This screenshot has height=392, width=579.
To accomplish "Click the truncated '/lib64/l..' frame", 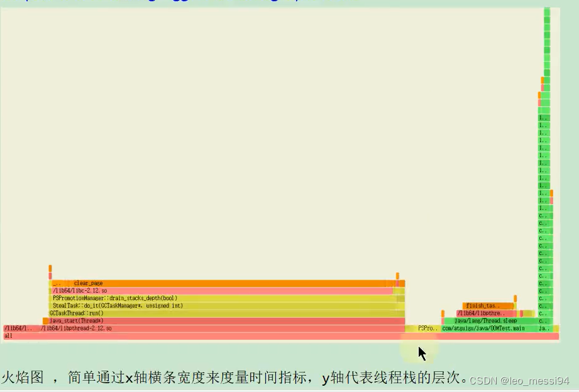I will pyautogui.click(x=21, y=329).
